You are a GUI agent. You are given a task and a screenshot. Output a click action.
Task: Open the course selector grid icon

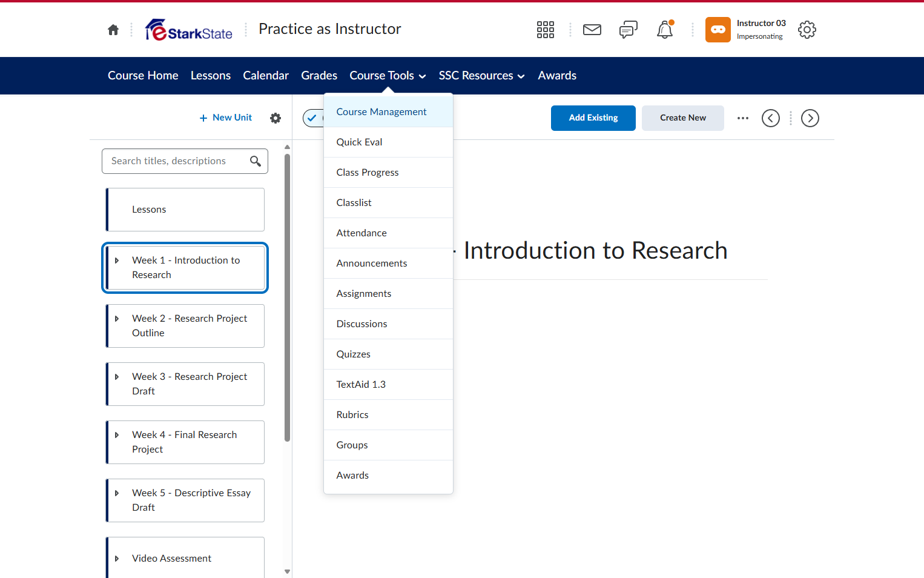546,30
